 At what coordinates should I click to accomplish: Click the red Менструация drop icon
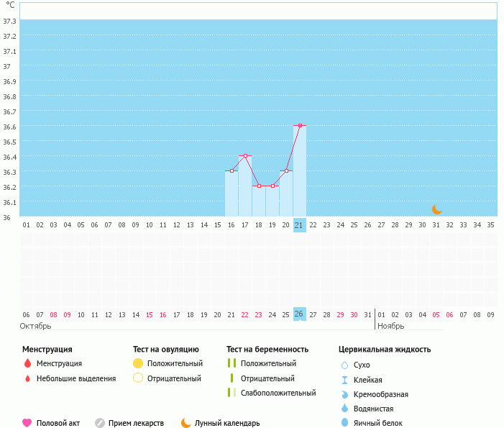[x=27, y=363]
